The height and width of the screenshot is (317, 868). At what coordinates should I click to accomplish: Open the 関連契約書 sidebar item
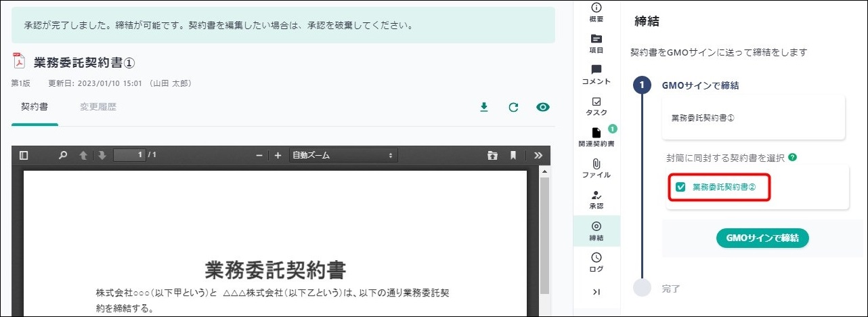click(596, 137)
